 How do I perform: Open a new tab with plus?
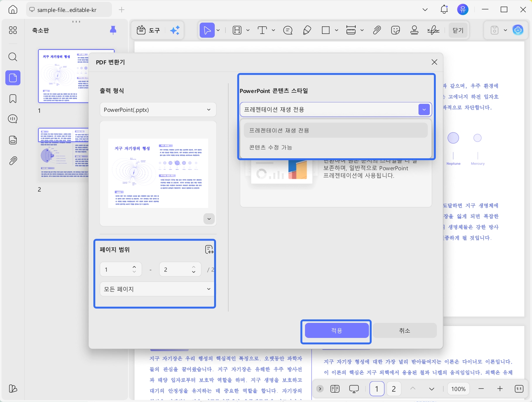click(122, 10)
